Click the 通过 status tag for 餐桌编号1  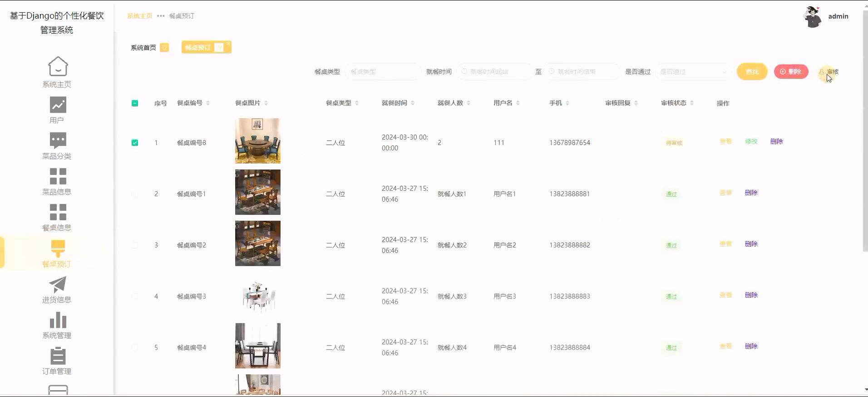tap(671, 194)
